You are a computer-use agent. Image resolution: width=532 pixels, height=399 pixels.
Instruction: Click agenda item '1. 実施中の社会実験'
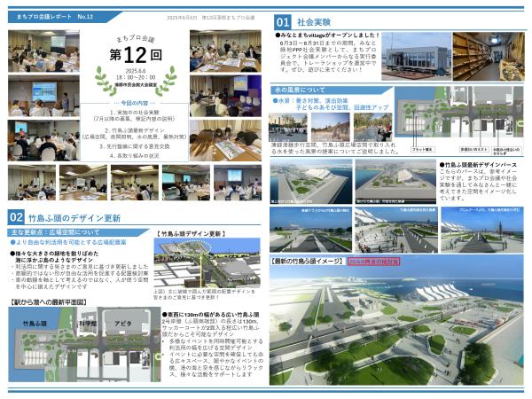(135, 113)
